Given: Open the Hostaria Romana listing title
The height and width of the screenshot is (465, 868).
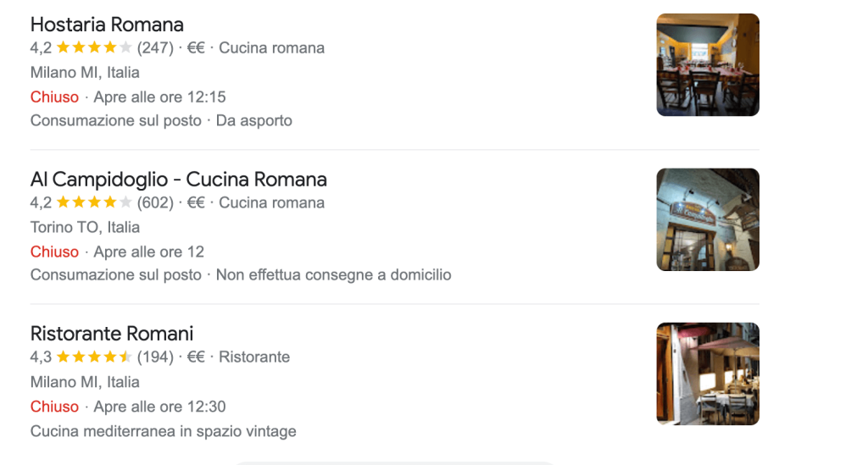Looking at the screenshot, I should point(107,25).
